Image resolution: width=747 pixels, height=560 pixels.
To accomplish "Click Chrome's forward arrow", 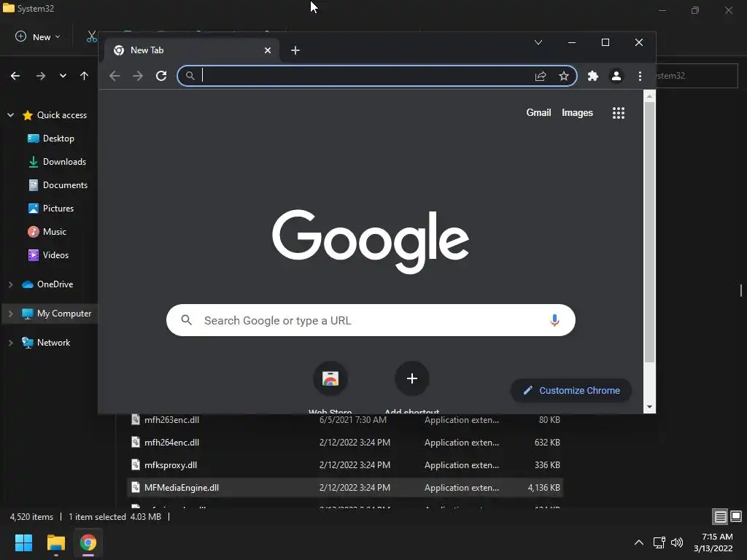I will 138,76.
